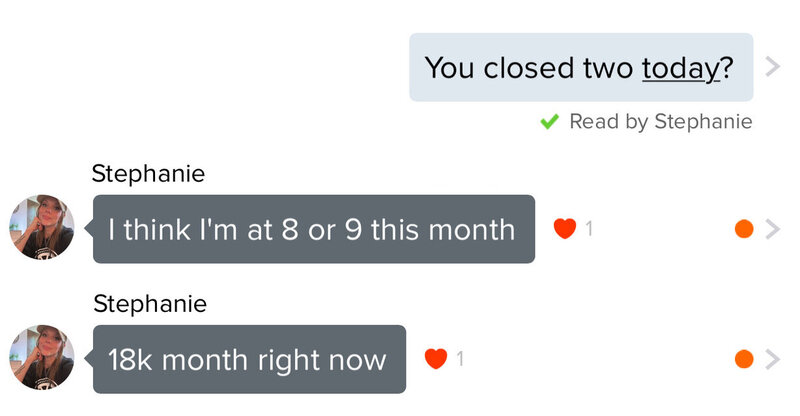Expand the chevron for the "18k month right now" message

[771, 358]
